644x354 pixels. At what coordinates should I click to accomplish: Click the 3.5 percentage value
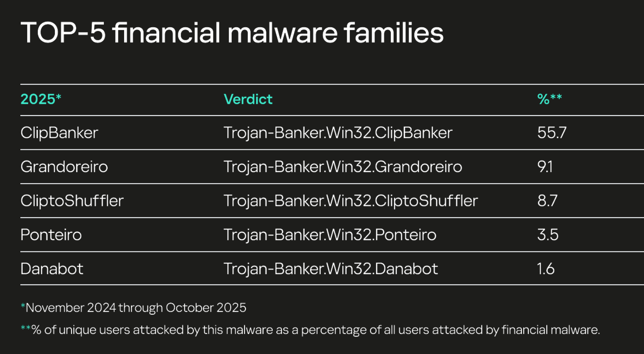[x=548, y=235]
